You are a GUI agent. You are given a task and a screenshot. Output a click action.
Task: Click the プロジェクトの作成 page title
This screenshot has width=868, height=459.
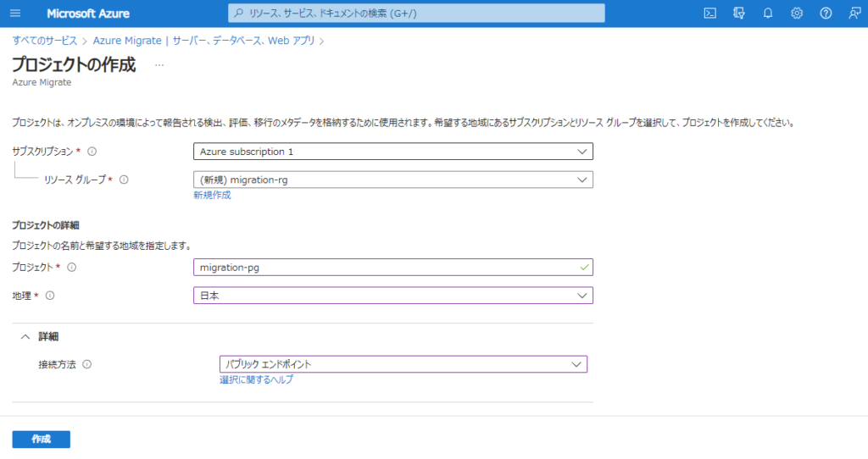[74, 64]
